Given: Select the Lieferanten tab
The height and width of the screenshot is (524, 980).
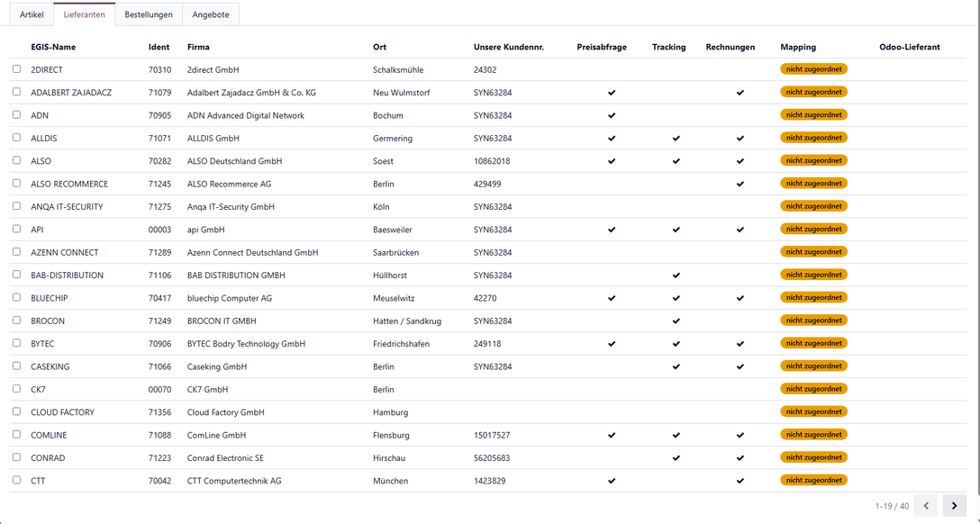Looking at the screenshot, I should pos(85,14).
